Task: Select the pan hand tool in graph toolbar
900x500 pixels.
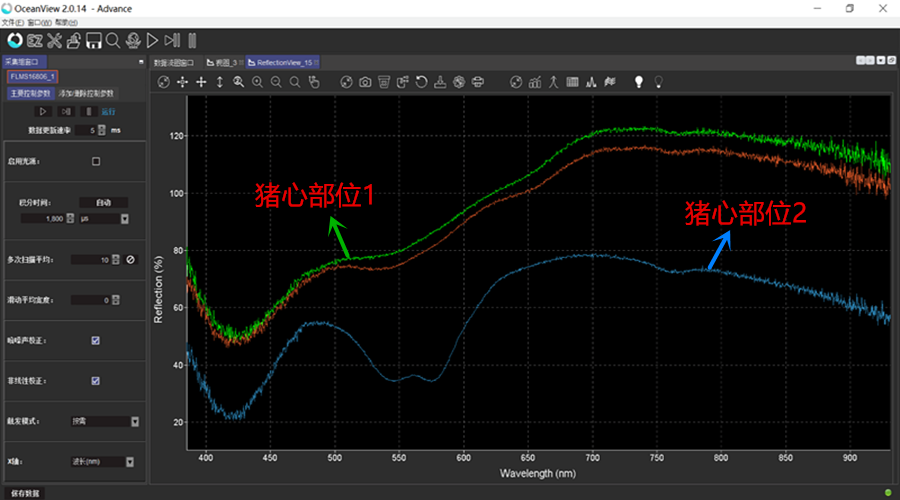Action: 314,82
